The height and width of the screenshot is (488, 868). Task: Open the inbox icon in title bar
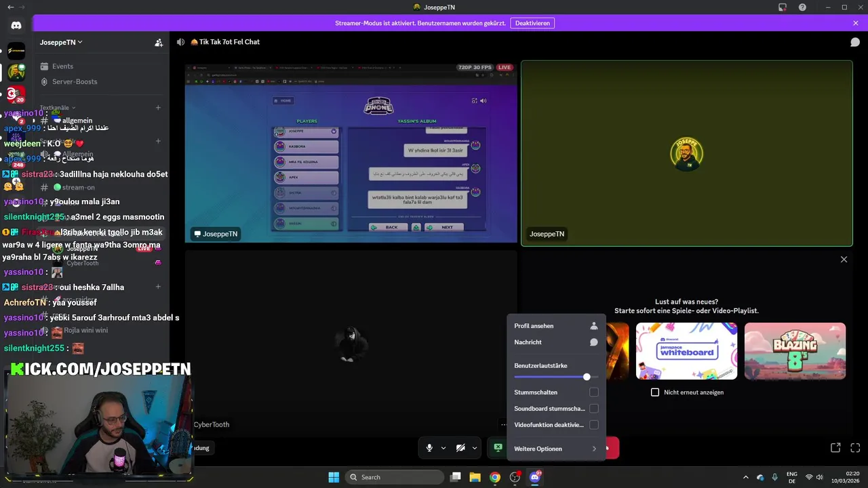[783, 7]
